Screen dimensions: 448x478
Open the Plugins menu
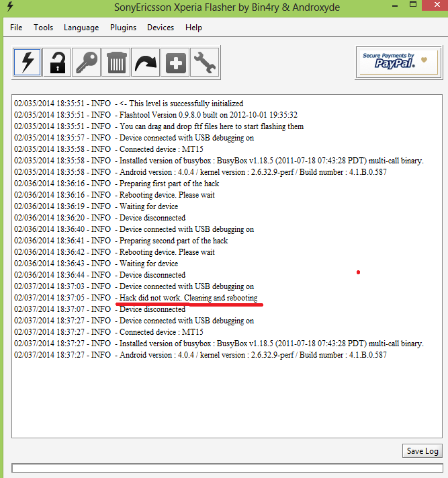(x=123, y=28)
